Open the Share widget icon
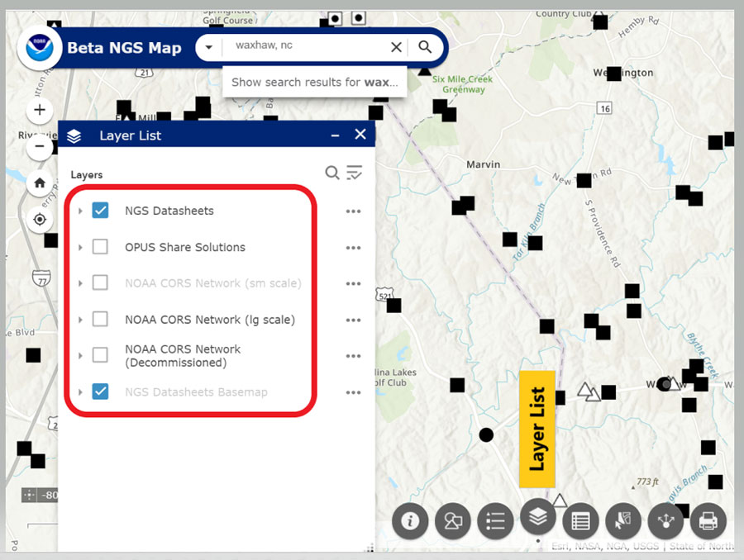This screenshot has width=744, height=560. (x=665, y=521)
